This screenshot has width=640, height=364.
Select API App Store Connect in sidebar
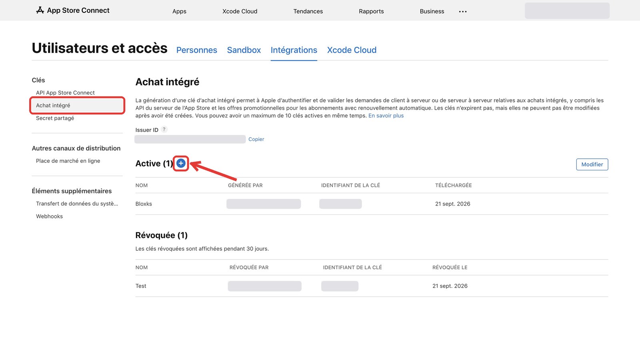point(65,93)
